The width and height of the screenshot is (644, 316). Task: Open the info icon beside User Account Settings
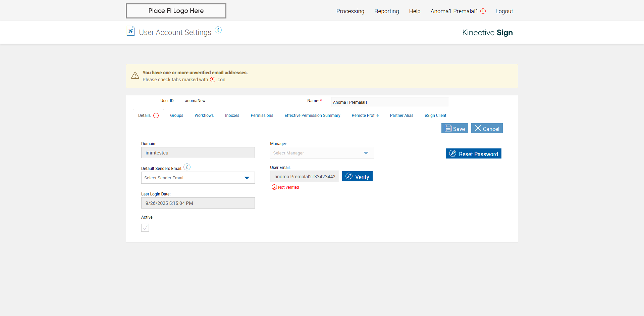coord(218,30)
